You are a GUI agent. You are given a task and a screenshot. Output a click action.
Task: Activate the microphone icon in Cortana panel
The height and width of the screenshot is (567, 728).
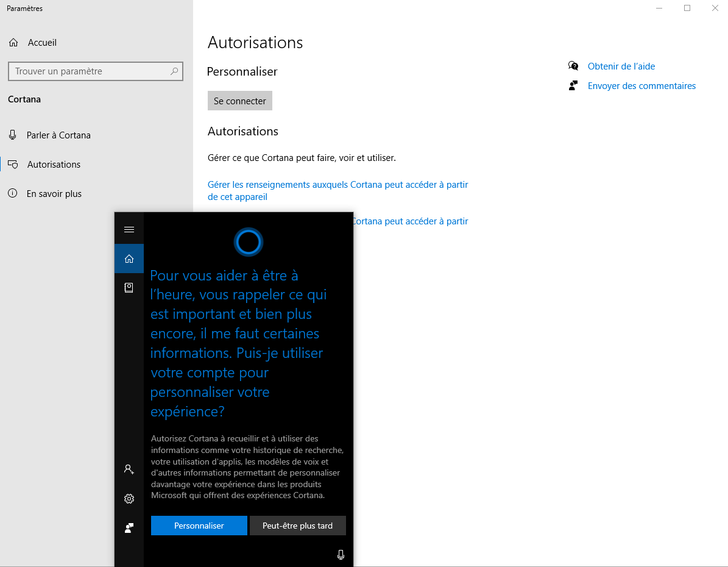point(341,554)
